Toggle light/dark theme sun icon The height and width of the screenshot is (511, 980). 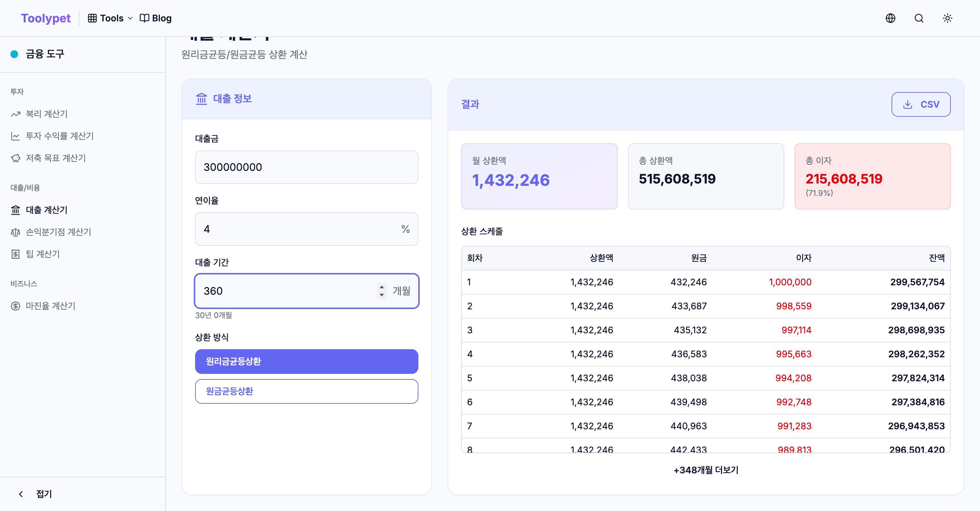click(947, 18)
